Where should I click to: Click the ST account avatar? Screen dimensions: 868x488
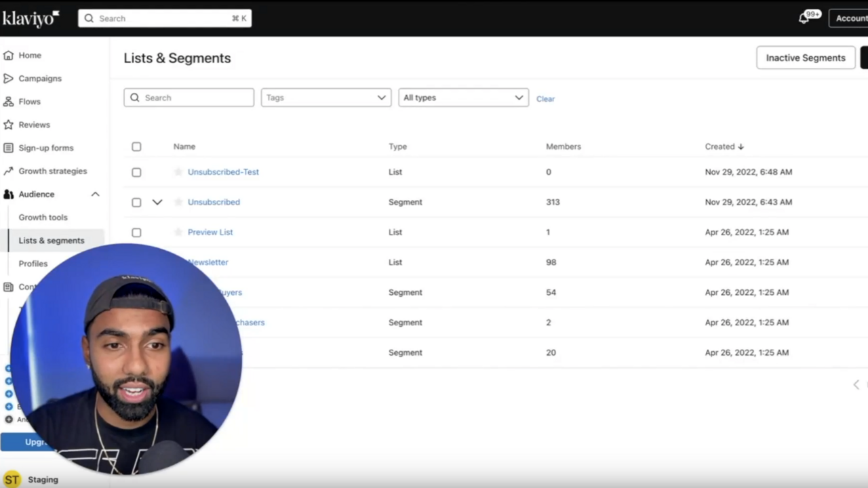[12, 479]
